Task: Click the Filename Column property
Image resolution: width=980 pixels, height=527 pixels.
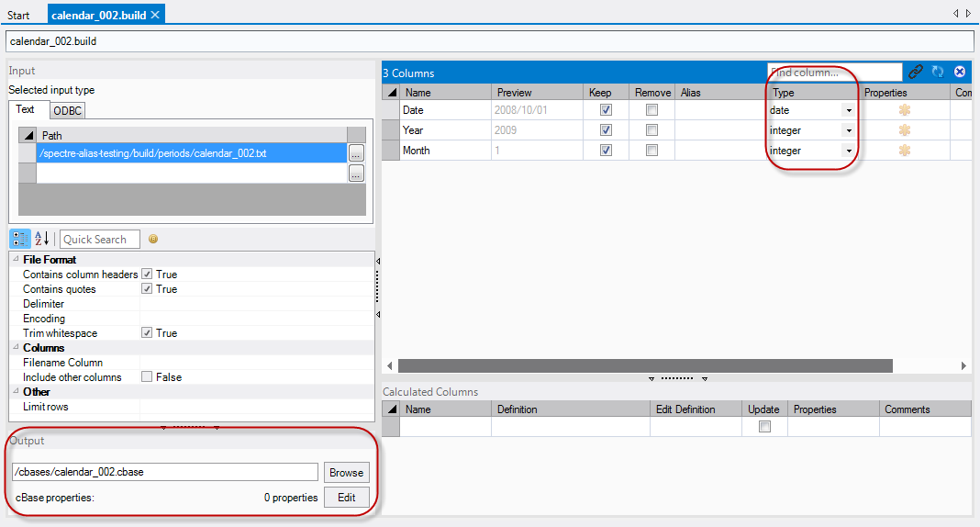Action: [192, 363]
